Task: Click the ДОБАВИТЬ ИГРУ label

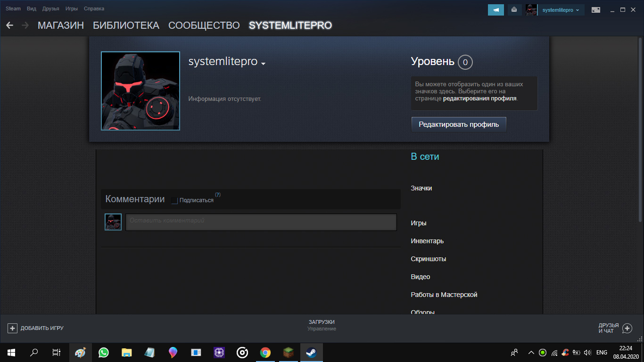Action: pos(42,328)
